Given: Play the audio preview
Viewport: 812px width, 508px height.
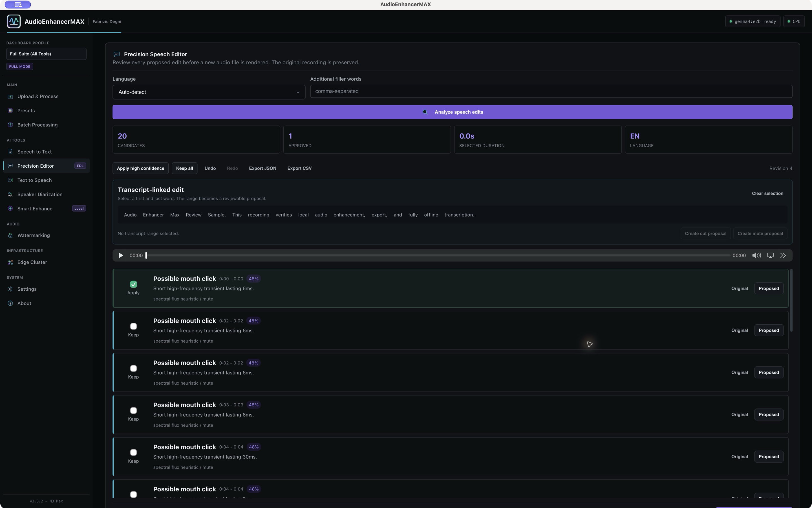Looking at the screenshot, I should pyautogui.click(x=121, y=256).
